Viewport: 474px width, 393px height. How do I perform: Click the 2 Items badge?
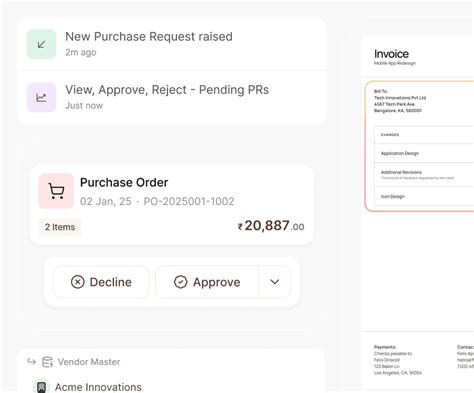[x=60, y=227]
